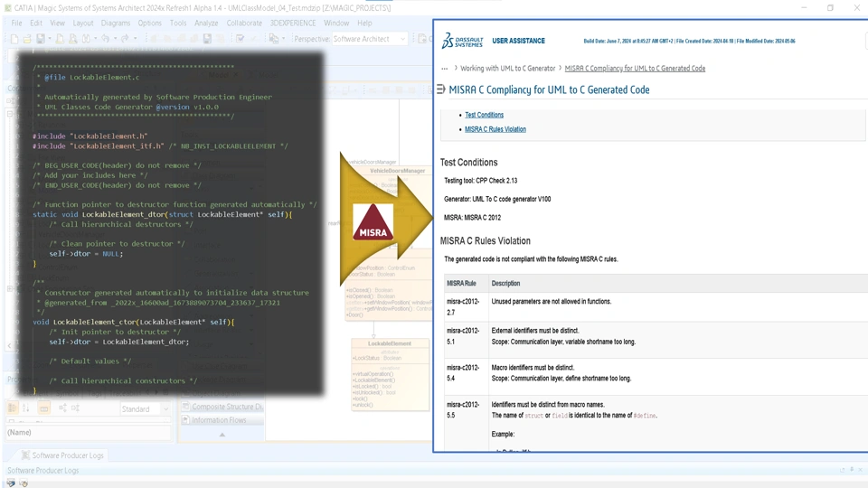Click the fifth main toolbar document icon
868x488 pixels.
coord(72,39)
